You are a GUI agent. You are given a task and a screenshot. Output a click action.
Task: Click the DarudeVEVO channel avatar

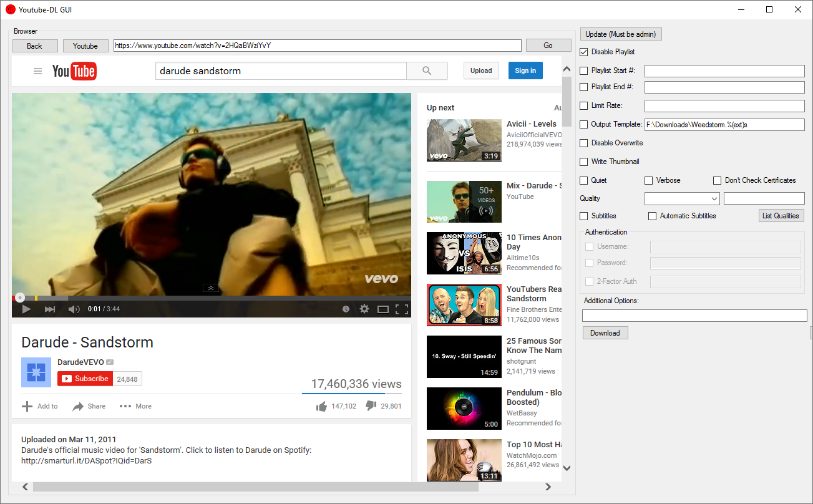(36, 372)
